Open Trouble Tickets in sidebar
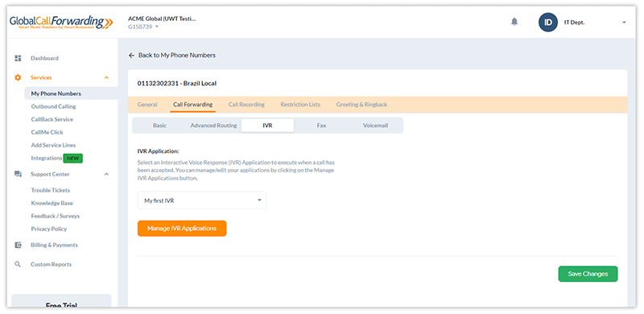 (51, 190)
